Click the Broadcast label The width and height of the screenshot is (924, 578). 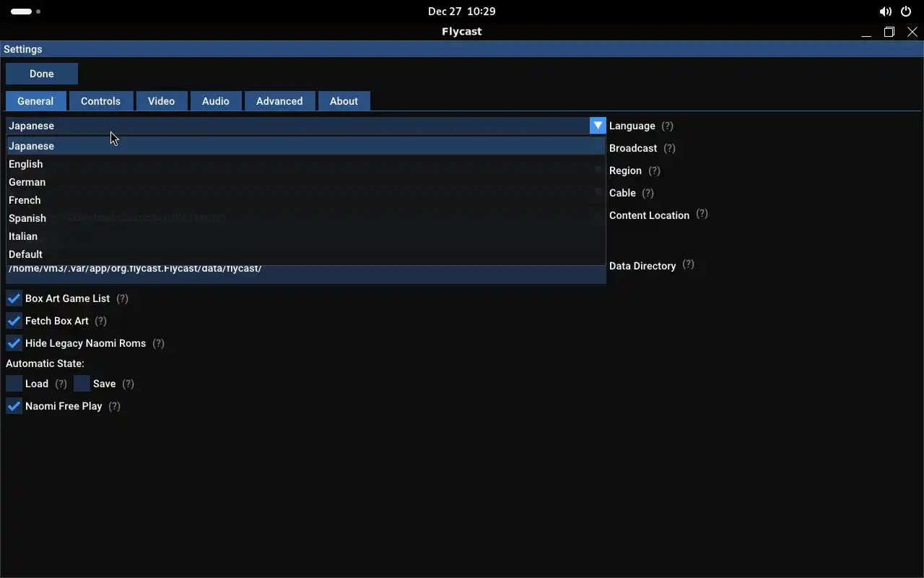(x=633, y=148)
